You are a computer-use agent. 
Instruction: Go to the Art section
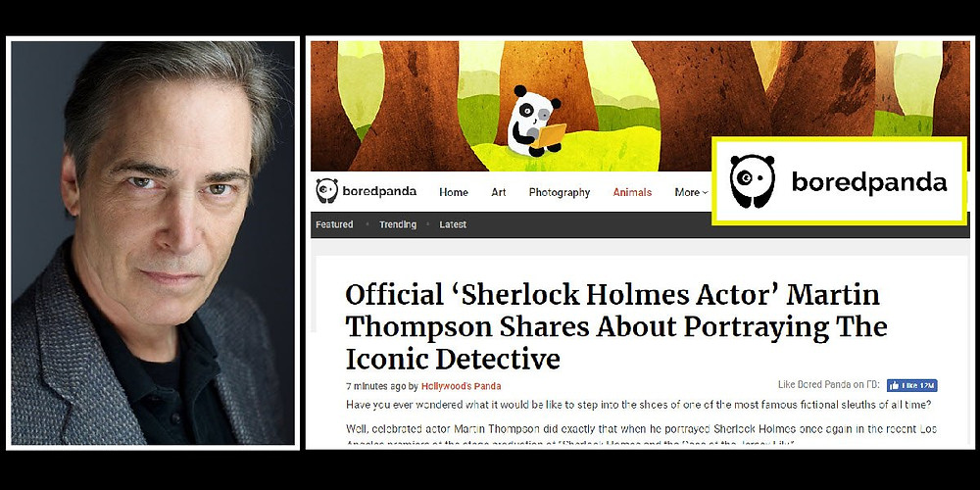coord(498,192)
